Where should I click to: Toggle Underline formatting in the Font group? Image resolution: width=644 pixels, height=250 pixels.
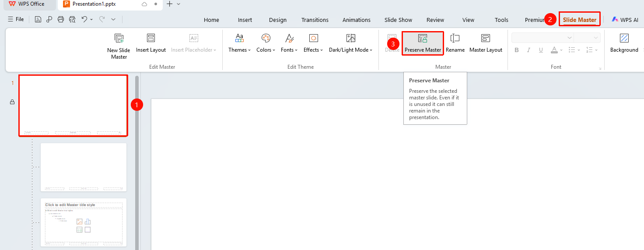pyautogui.click(x=541, y=50)
